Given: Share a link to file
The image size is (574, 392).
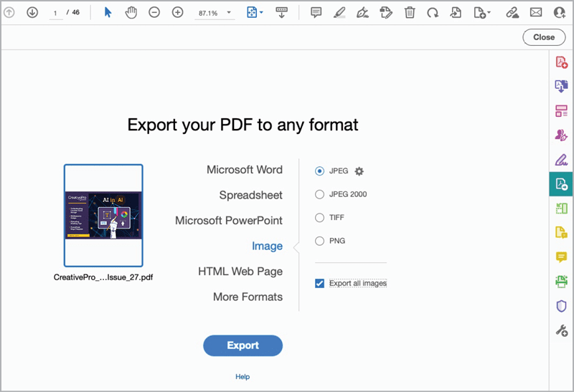Looking at the screenshot, I should point(512,13).
